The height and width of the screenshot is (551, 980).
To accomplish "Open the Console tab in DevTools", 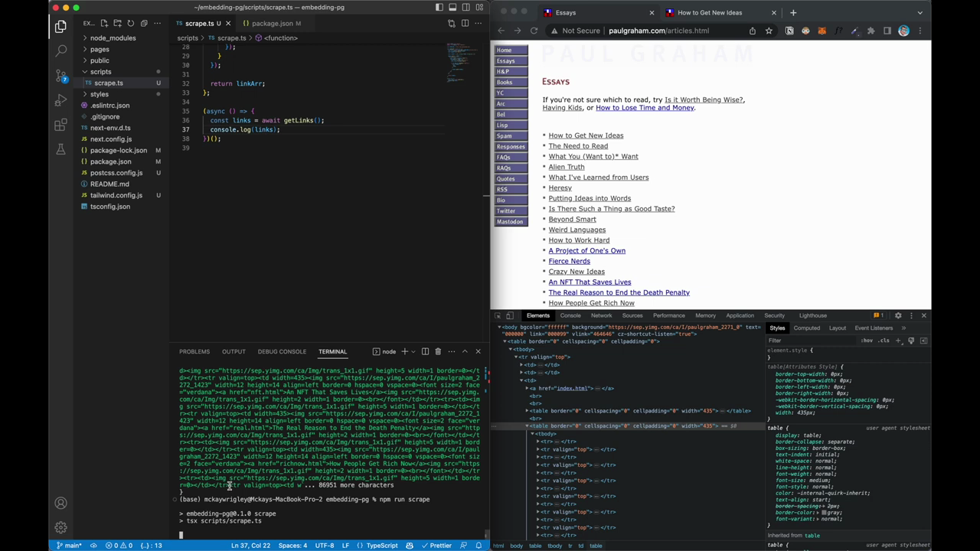I will click(x=570, y=315).
